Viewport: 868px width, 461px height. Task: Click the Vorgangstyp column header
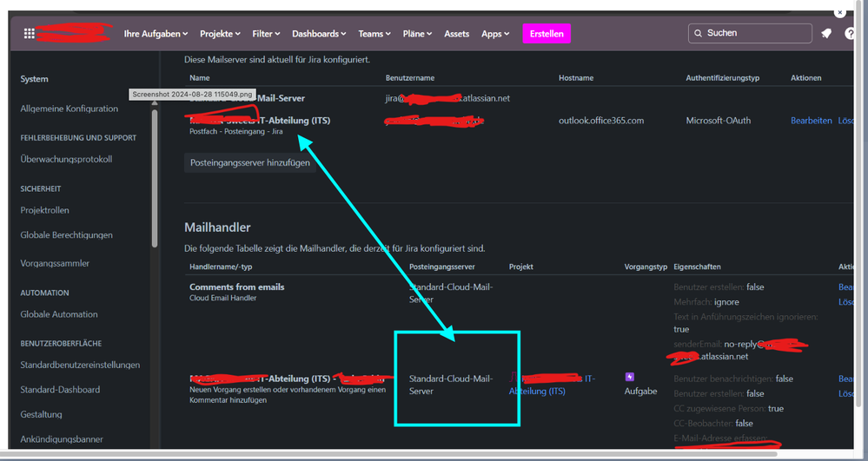646,267
